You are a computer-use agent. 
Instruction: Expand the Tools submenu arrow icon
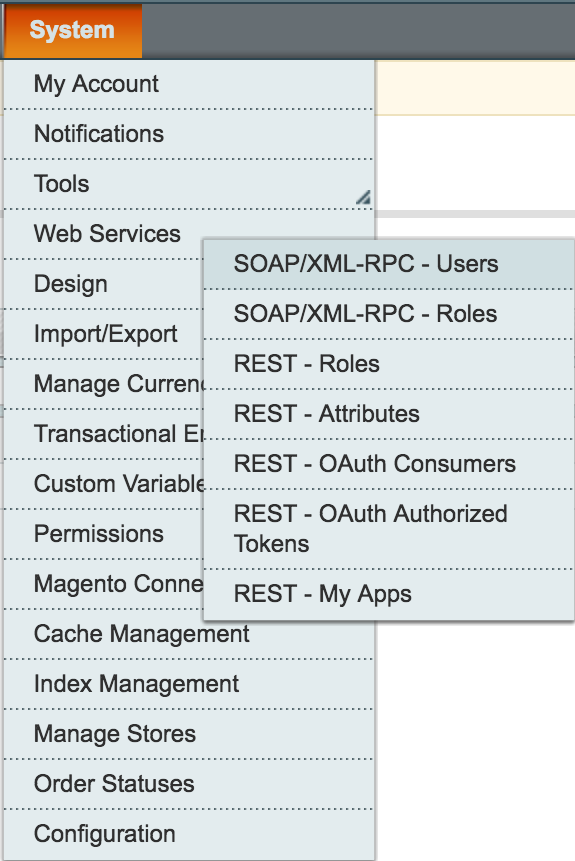[x=363, y=197]
